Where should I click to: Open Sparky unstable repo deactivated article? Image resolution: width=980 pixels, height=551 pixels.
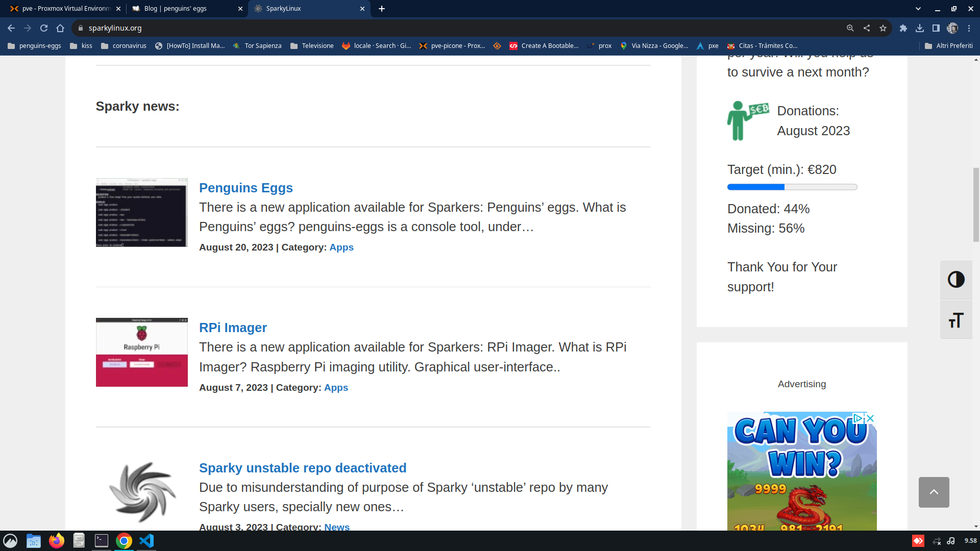303,468
